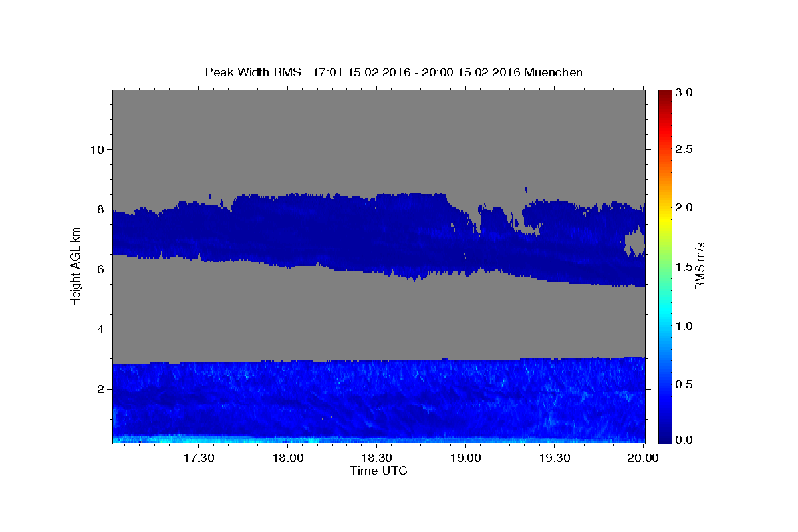The height and width of the screenshot is (532, 798).
Task: Click the 1.5 colorbar scale label
Action: pos(684,267)
